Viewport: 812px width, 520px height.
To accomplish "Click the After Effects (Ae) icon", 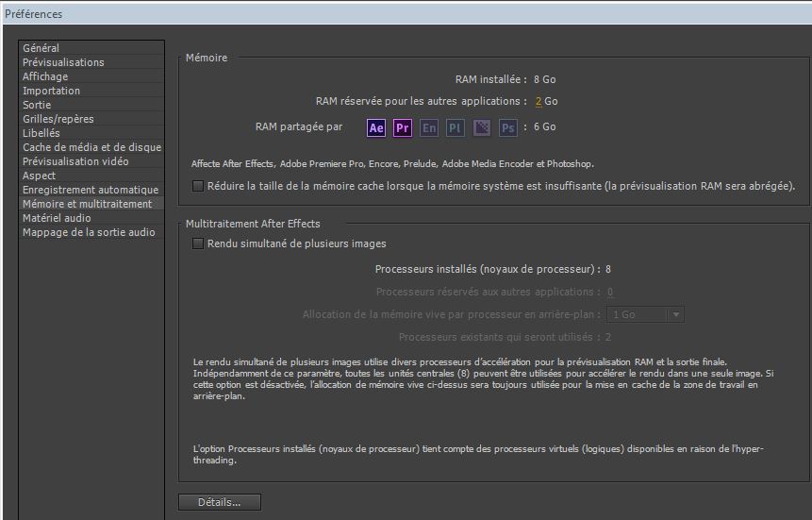I will (x=376, y=127).
